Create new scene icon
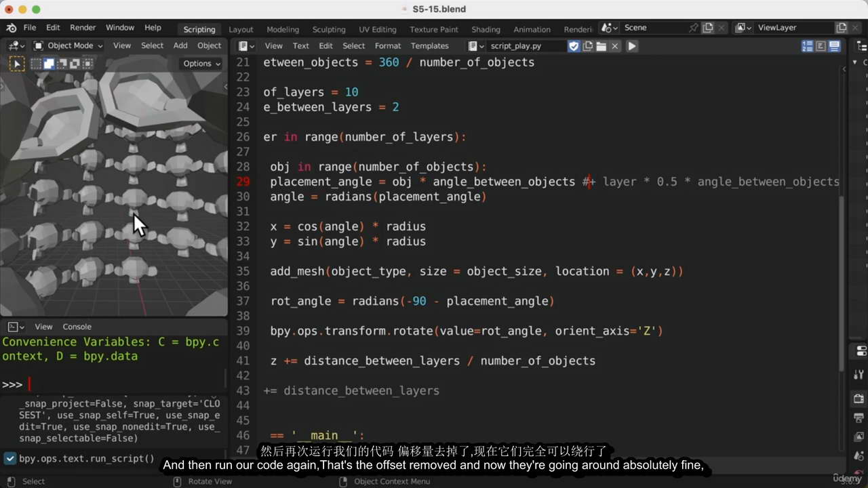The height and width of the screenshot is (488, 868). pyautogui.click(x=708, y=28)
